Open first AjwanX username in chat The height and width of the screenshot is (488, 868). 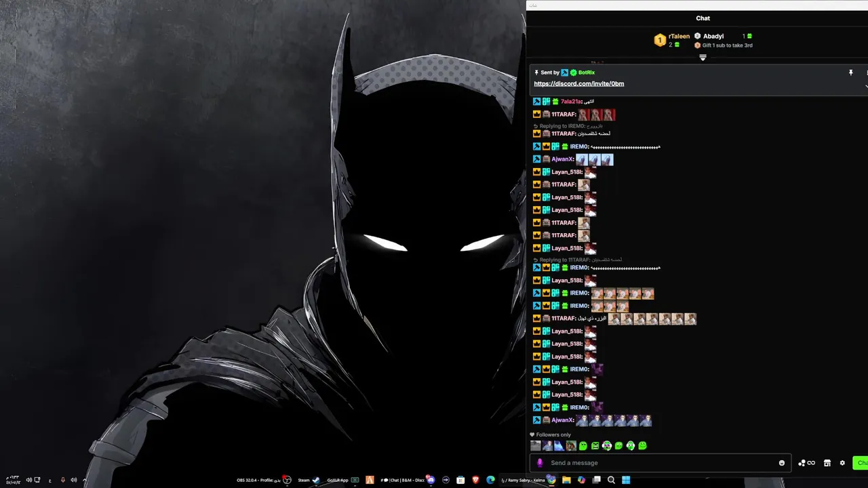click(x=562, y=159)
